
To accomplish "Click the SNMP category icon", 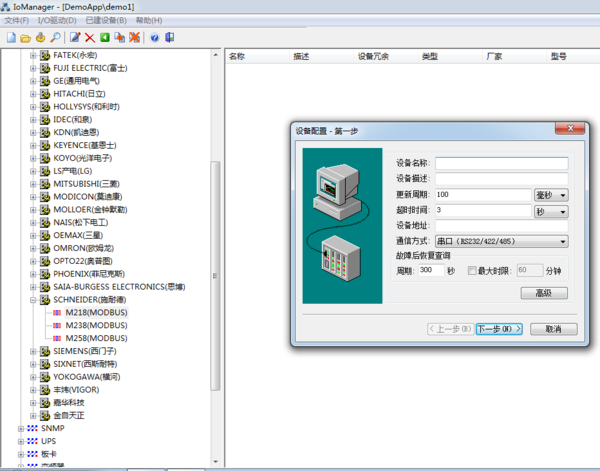I will pos(33,429).
